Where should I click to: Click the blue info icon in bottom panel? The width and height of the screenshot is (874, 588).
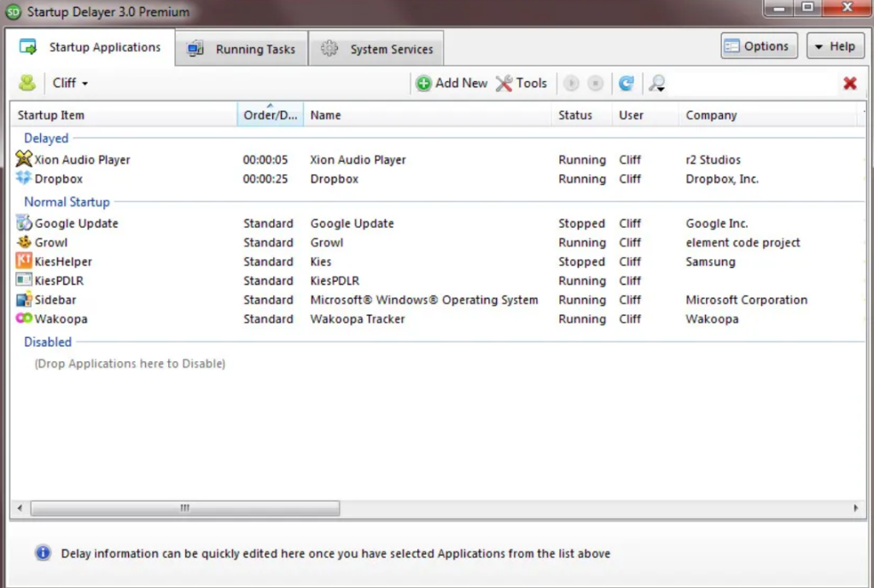point(43,553)
